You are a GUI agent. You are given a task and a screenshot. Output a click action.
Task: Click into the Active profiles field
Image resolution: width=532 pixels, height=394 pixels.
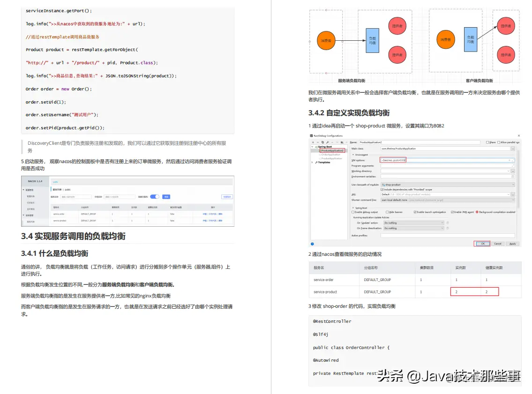448,235
